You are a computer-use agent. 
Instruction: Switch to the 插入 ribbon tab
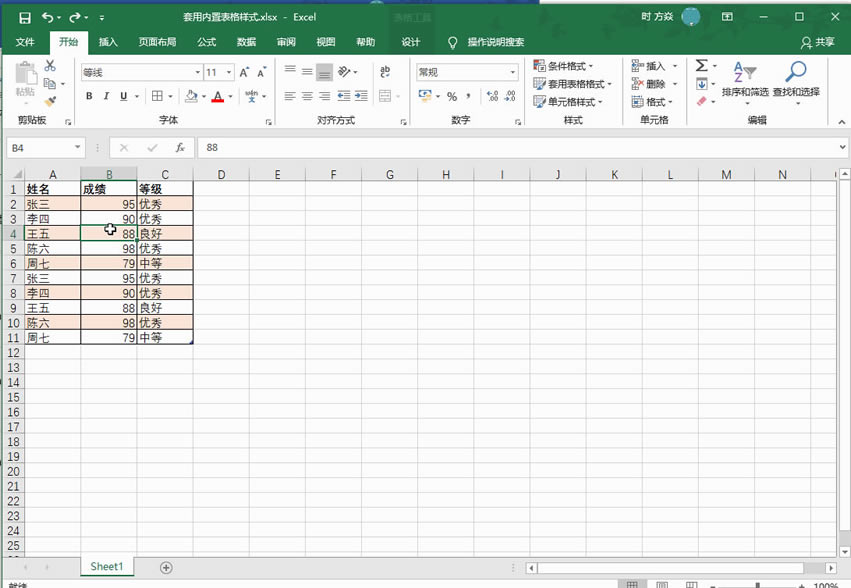108,42
